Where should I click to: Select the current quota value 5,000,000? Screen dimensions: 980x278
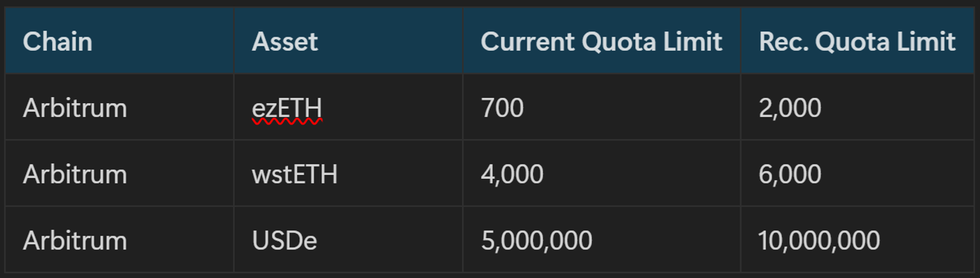(x=536, y=241)
